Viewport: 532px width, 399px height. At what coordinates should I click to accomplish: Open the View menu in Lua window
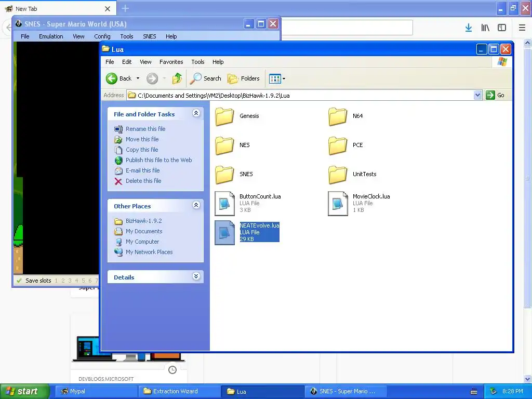click(x=145, y=62)
